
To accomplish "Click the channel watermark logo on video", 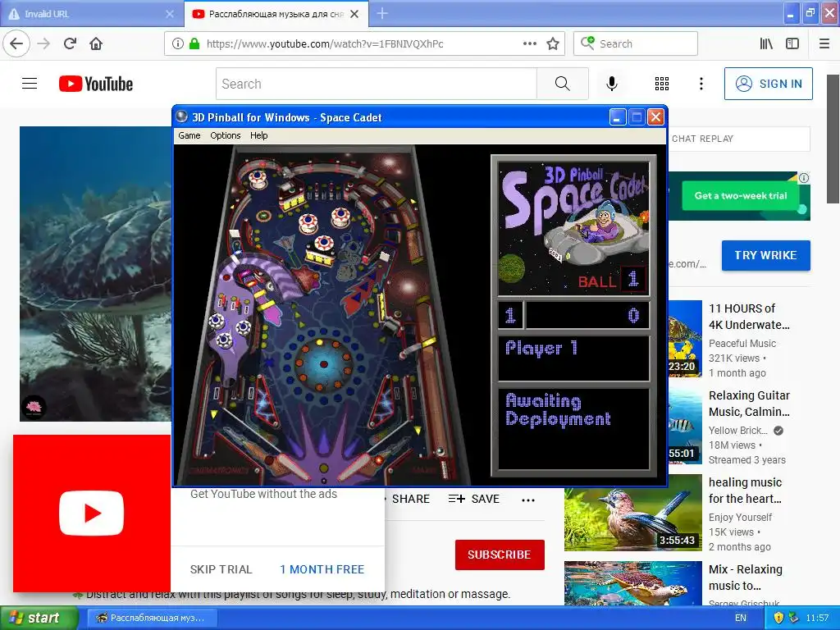I will (34, 408).
